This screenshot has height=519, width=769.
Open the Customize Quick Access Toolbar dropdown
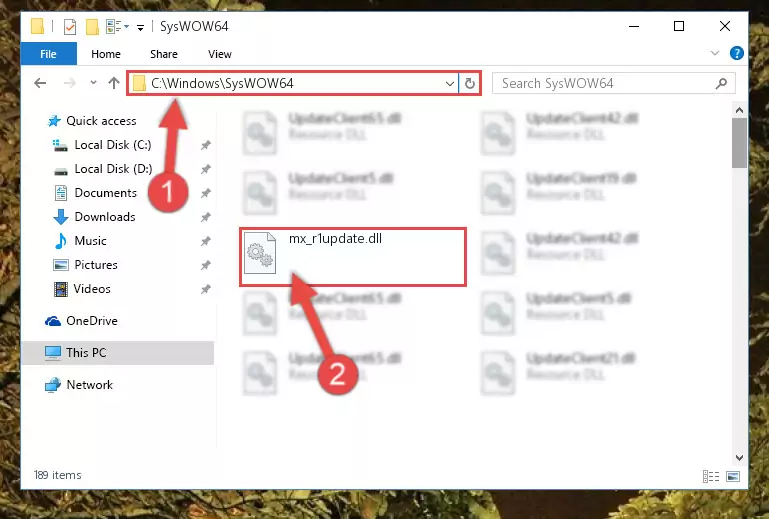click(140, 27)
